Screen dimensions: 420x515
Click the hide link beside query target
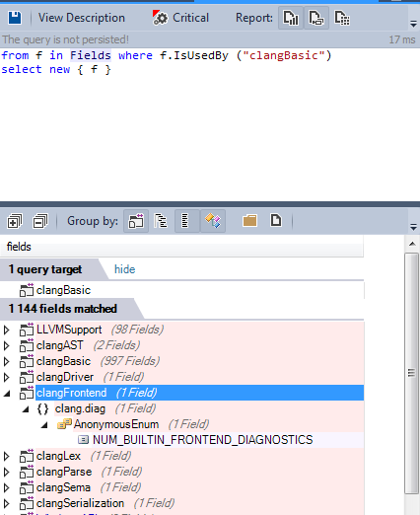pyautogui.click(x=124, y=269)
